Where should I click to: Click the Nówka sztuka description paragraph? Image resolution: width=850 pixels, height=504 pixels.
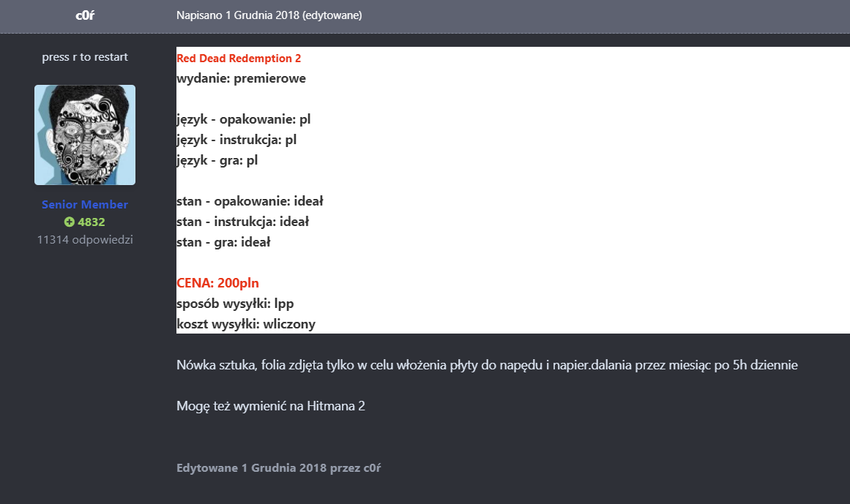[487, 366]
